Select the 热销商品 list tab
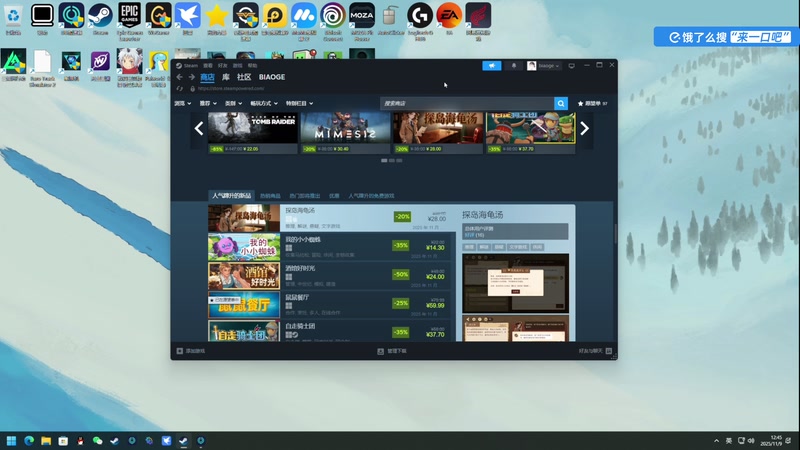Screen dimensions: 800x450 (x=270, y=196)
